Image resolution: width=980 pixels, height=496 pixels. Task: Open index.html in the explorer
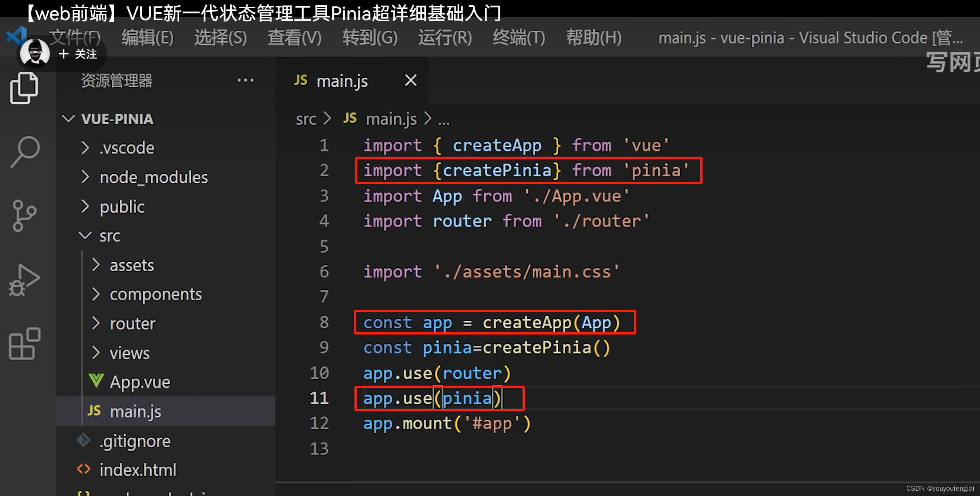166,470
